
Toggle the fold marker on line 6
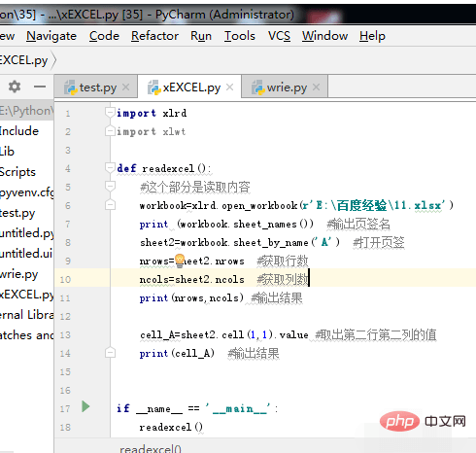[110, 205]
